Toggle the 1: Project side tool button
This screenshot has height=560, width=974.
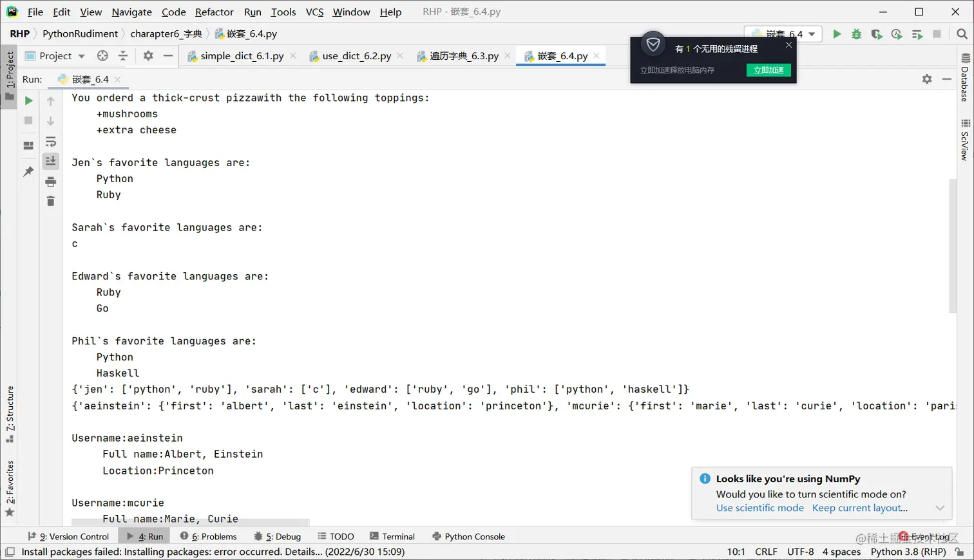pos(9,76)
